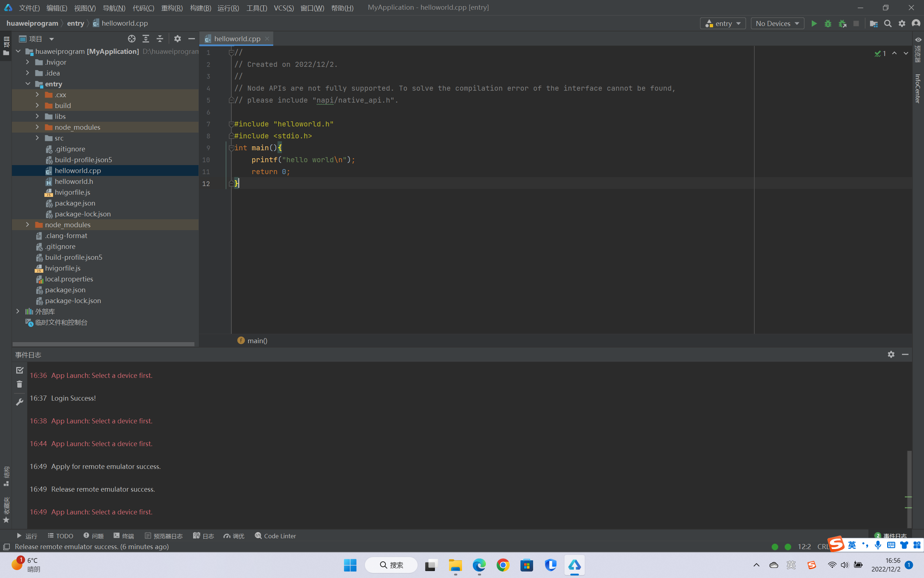924x578 pixels.
Task: Expand all items in project tree
Action: [146, 39]
